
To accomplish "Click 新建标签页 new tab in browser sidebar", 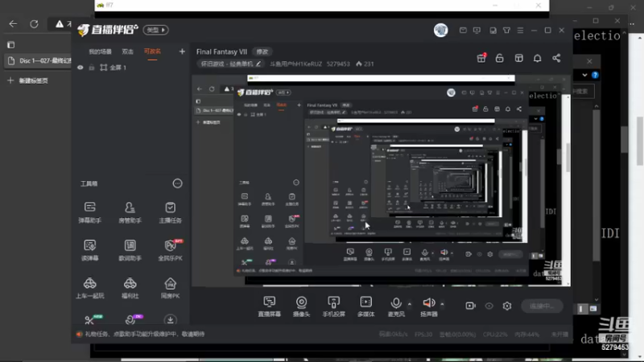I will coord(28,80).
